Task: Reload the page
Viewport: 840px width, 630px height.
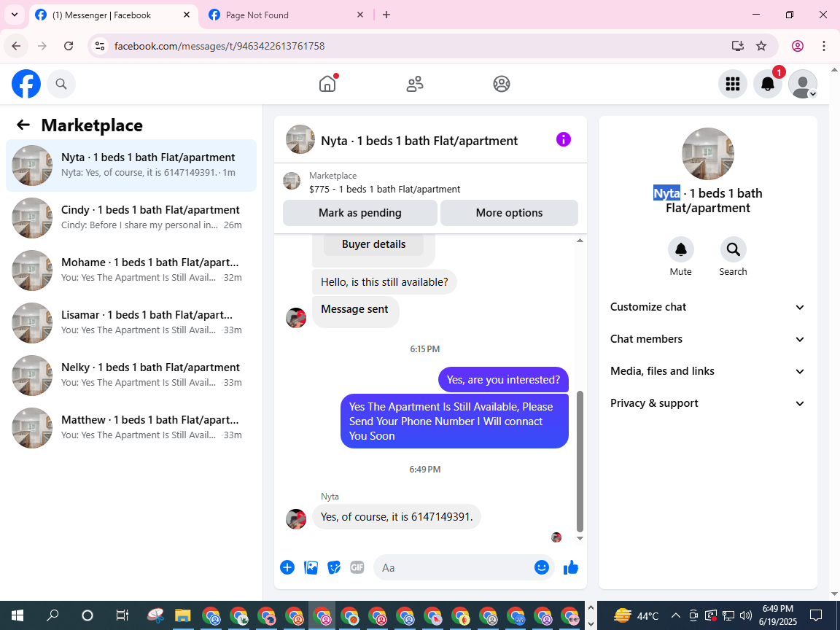Action: pos(69,46)
